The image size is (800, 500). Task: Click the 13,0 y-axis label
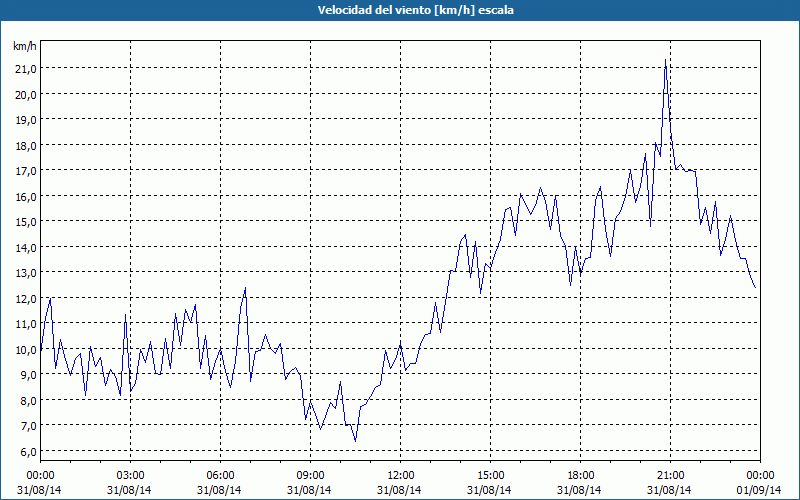(x=27, y=272)
